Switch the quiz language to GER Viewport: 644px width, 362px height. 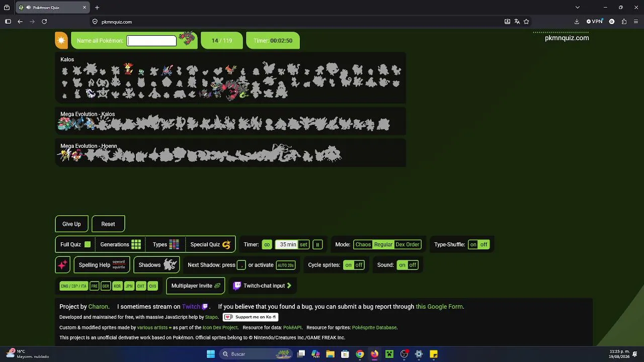coord(106,286)
